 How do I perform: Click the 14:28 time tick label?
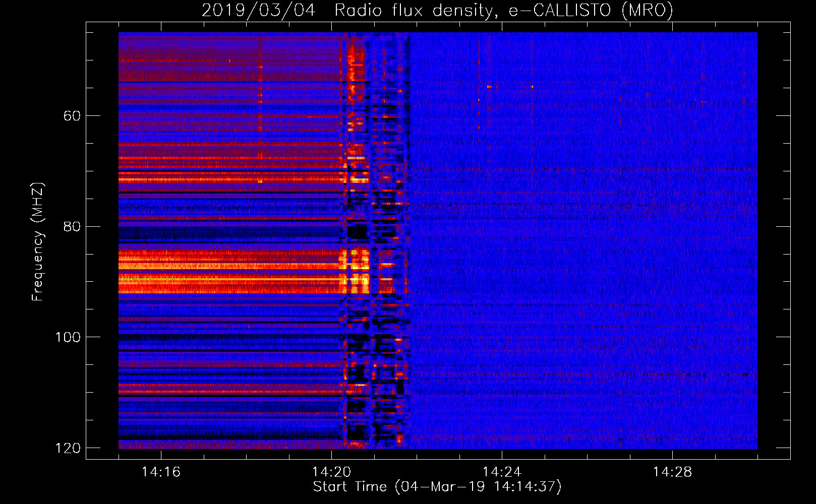pos(672,472)
